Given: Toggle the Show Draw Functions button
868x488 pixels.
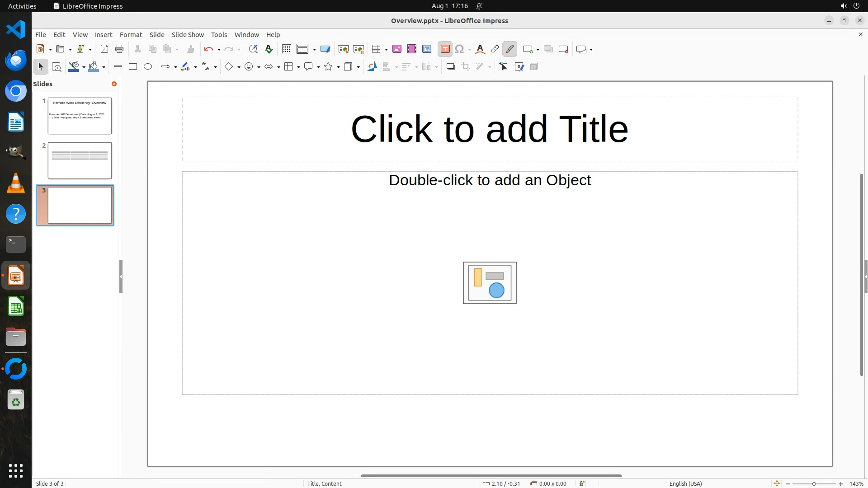Looking at the screenshot, I should pos(510,49).
